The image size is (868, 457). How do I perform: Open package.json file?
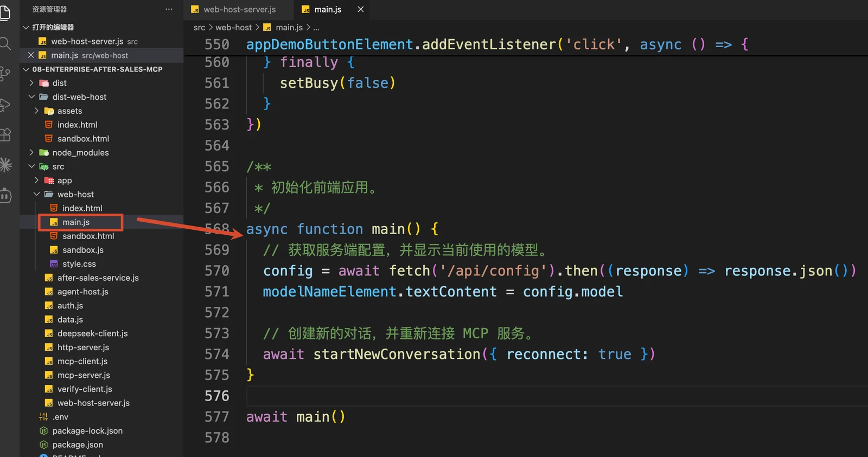tap(101, 445)
